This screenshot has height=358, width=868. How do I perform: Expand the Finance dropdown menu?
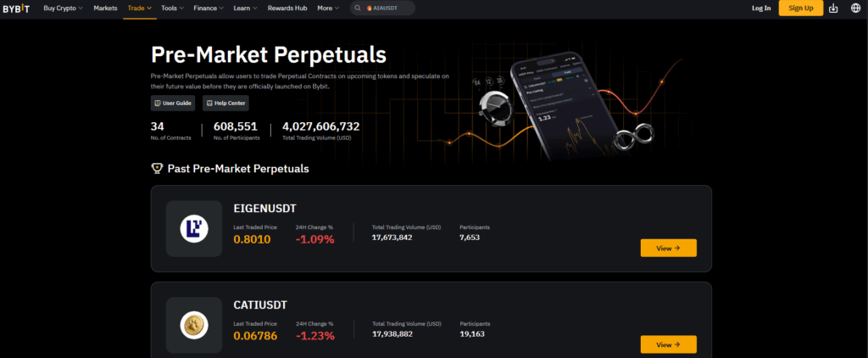click(208, 8)
